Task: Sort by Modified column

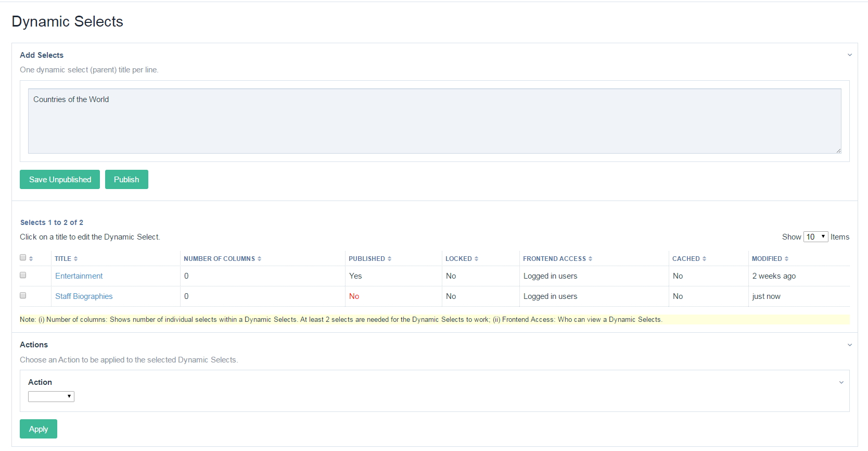Action: point(770,259)
